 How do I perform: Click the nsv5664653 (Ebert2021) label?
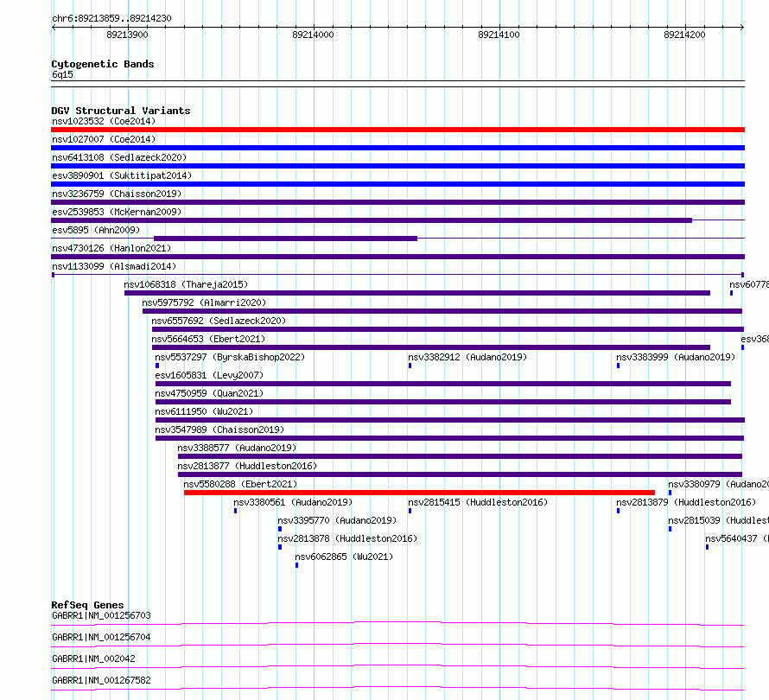[208, 339]
